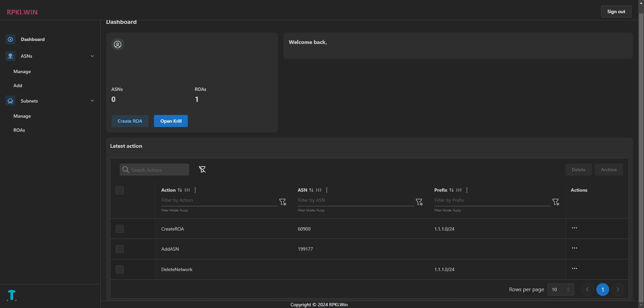This screenshot has width=644, height=308.
Task: Open the Rows per page dropdown
Action: [x=560, y=289]
